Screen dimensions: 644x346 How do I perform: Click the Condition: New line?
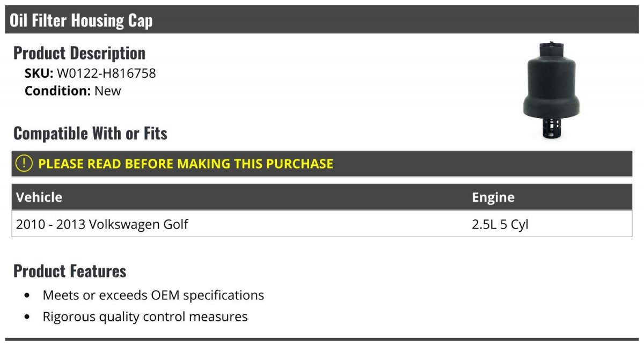73,91
